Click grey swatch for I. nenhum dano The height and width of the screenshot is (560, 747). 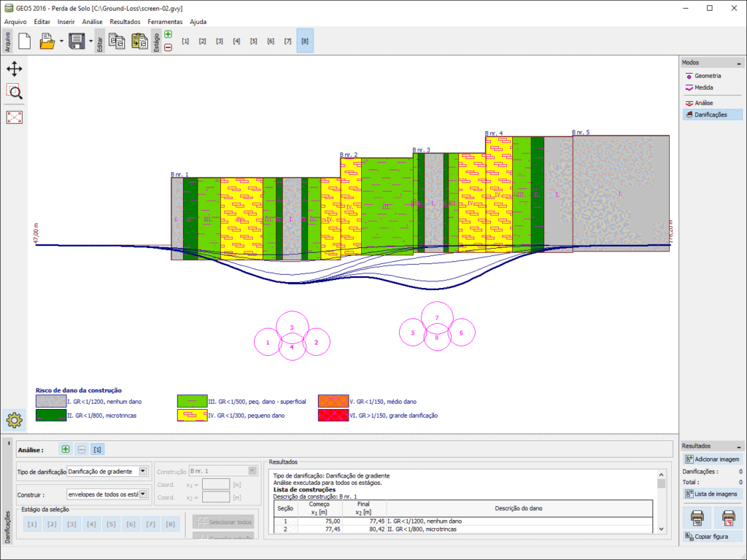click(51, 402)
